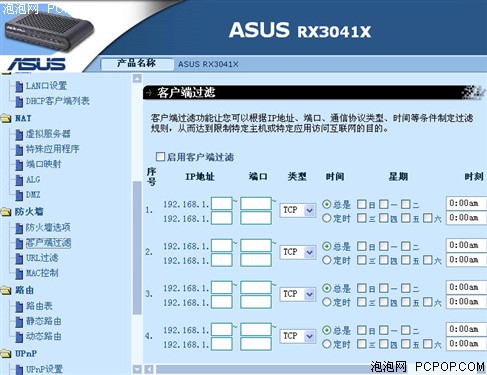Click the page icon beside 路由表
The image size is (487, 375).
tap(19, 307)
